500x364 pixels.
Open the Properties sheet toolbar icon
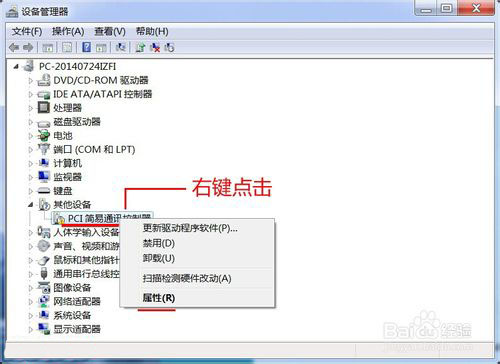[x=67, y=48]
